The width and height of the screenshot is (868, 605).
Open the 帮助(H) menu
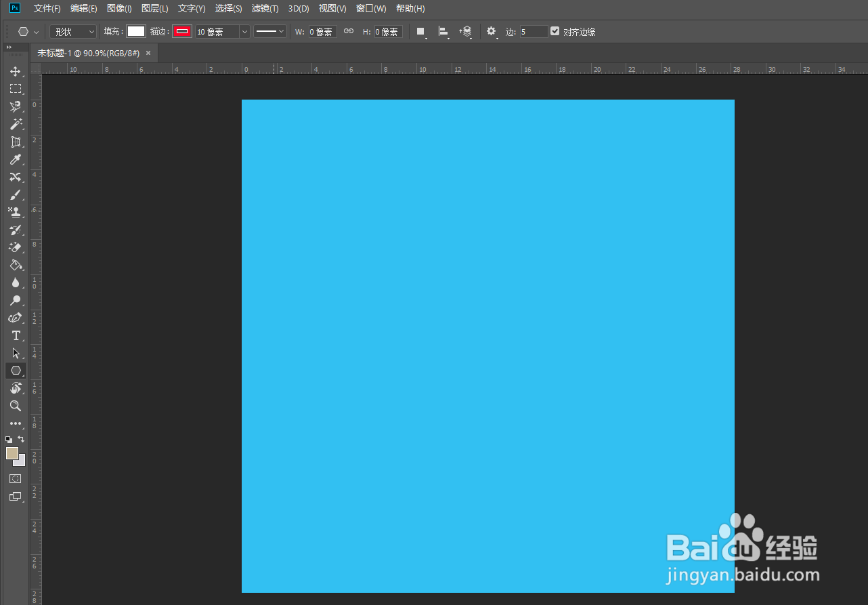tap(410, 8)
